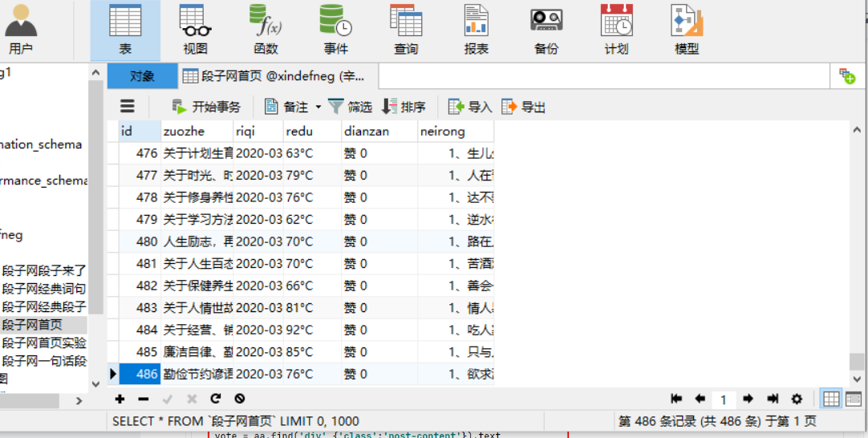The width and height of the screenshot is (868, 438).
Task: Click the new tab icon with green plus
Action: [x=847, y=76]
